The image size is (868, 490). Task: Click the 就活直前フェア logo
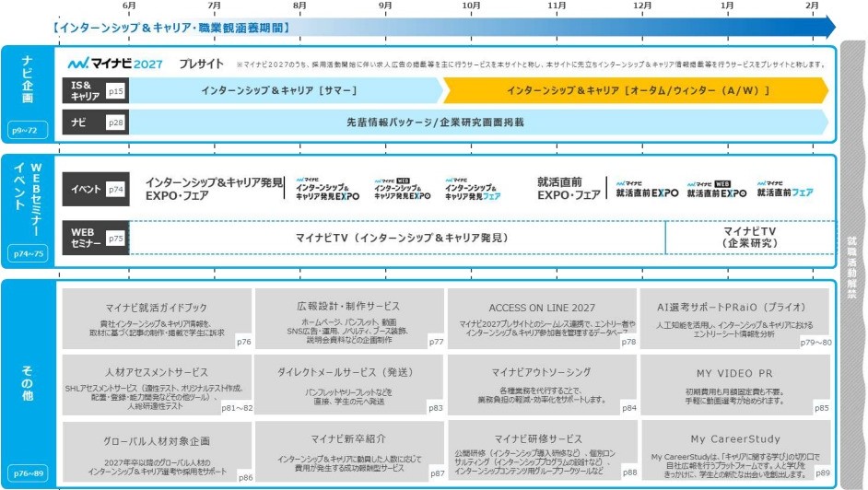pyautogui.click(x=785, y=189)
